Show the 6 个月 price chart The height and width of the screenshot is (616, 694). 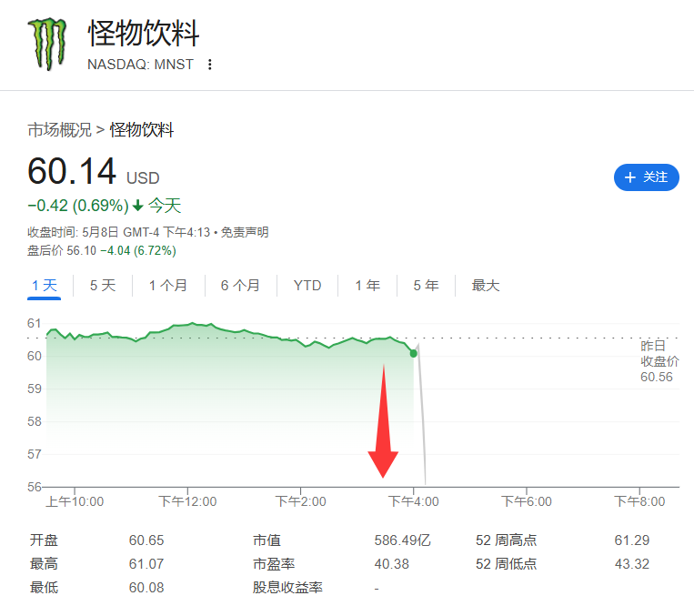pyautogui.click(x=240, y=285)
